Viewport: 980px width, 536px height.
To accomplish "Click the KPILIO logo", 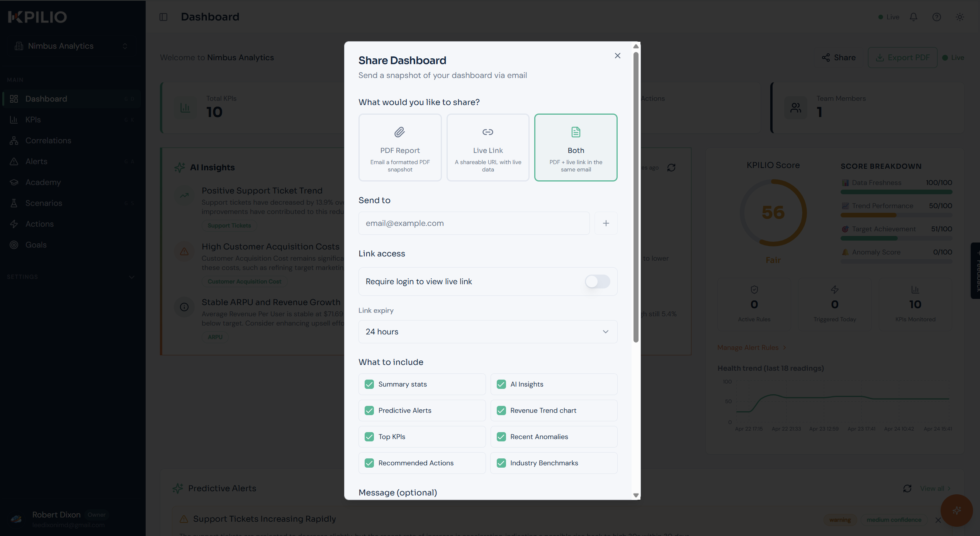I will 37,17.
